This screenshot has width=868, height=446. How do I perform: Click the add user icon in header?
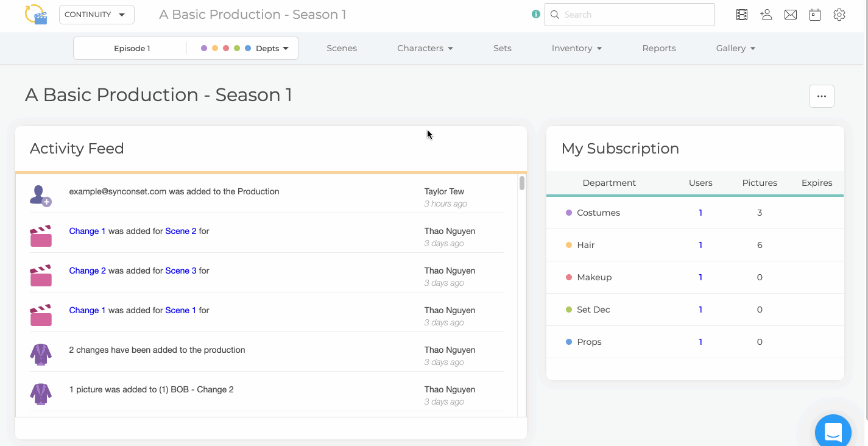click(x=766, y=15)
